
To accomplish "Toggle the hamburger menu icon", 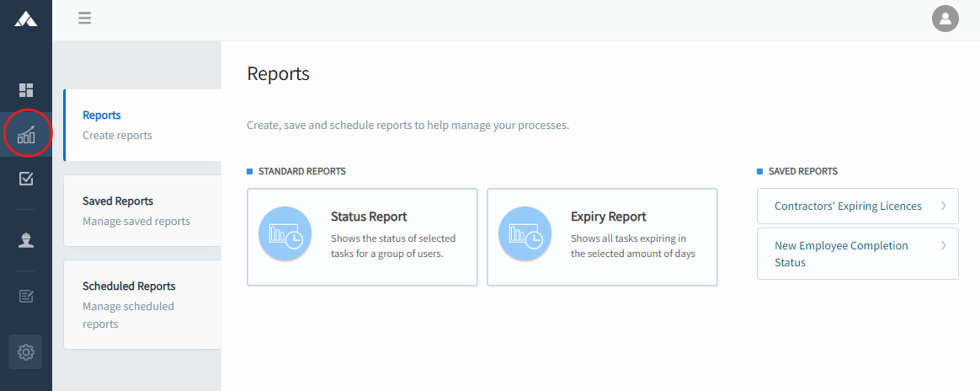I will click(x=85, y=19).
